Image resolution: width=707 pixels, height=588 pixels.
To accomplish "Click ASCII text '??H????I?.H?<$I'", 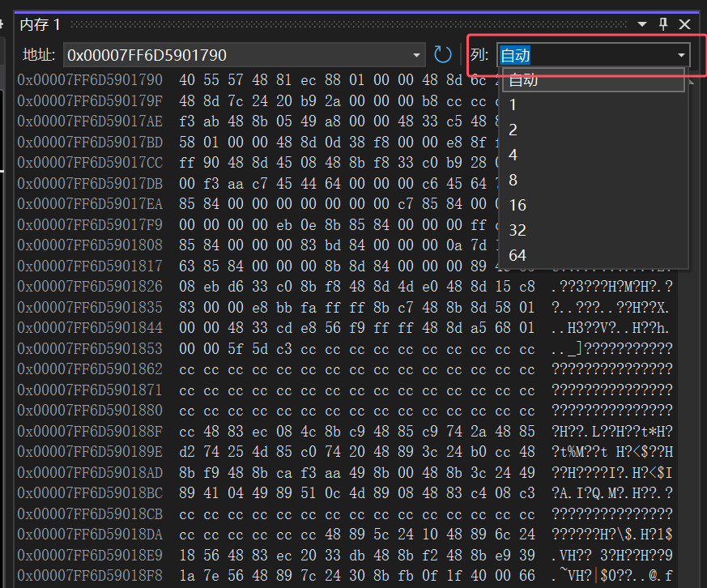I will coord(612,472).
